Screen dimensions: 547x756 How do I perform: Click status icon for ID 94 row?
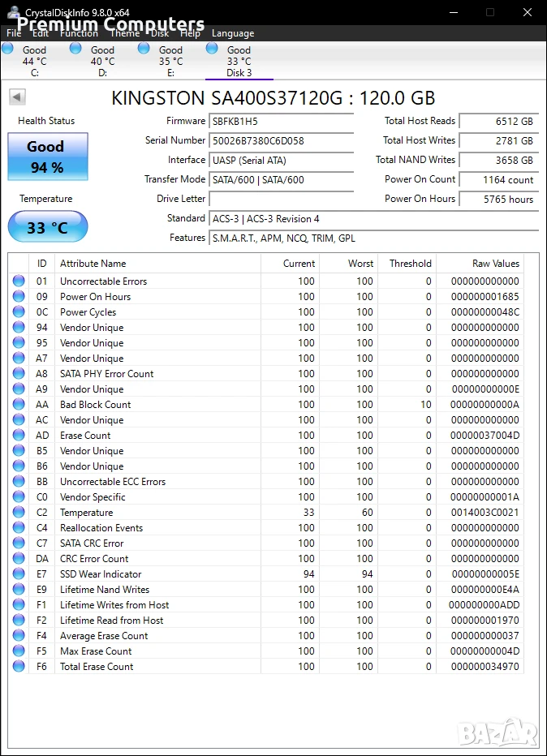click(x=19, y=327)
